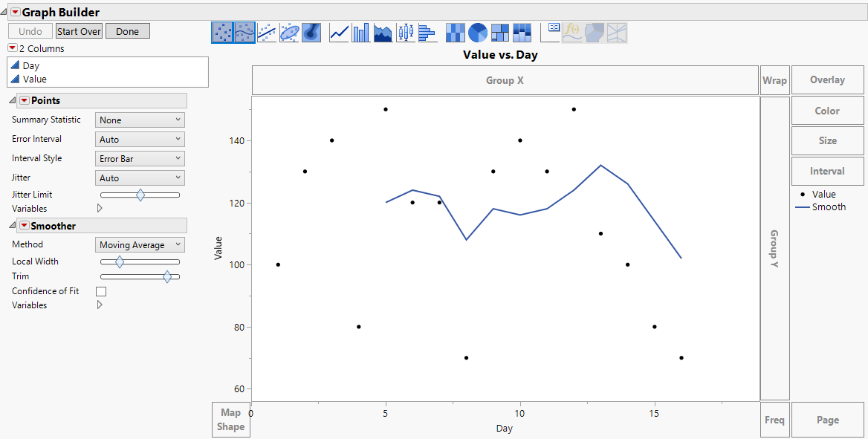Select the Line of Fit icon
The width and height of the screenshot is (868, 439).
click(268, 33)
